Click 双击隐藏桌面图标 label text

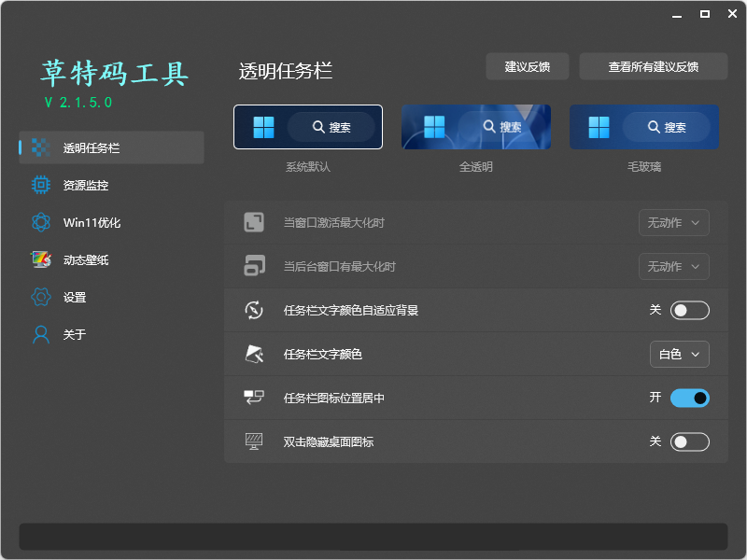(329, 441)
